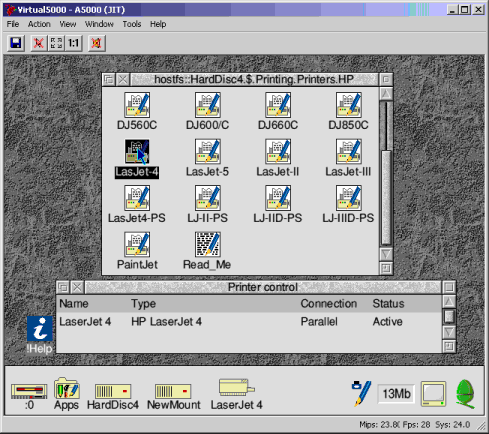The image size is (489, 434).
Task: Open the Action menu
Action: point(39,24)
